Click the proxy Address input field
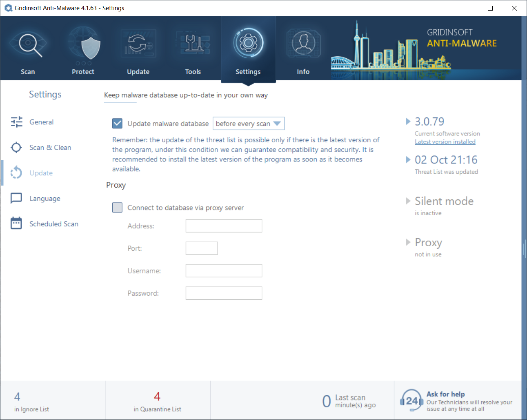The width and height of the screenshot is (527, 420). (x=224, y=226)
